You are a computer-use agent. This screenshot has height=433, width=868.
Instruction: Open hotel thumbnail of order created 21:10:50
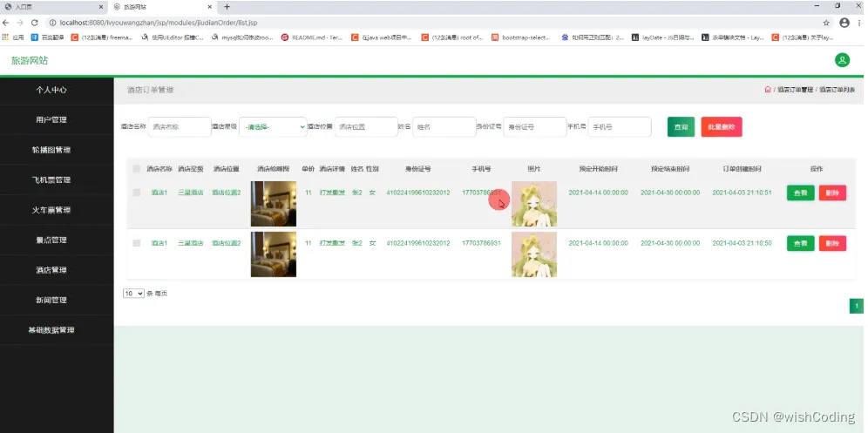click(274, 254)
